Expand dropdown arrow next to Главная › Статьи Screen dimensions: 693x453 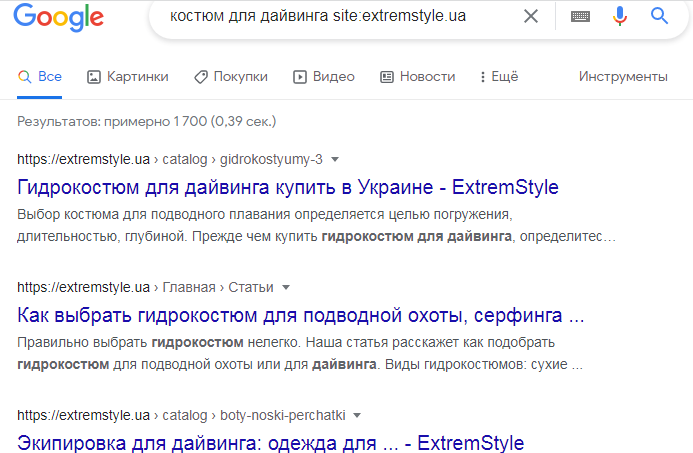tap(286, 288)
